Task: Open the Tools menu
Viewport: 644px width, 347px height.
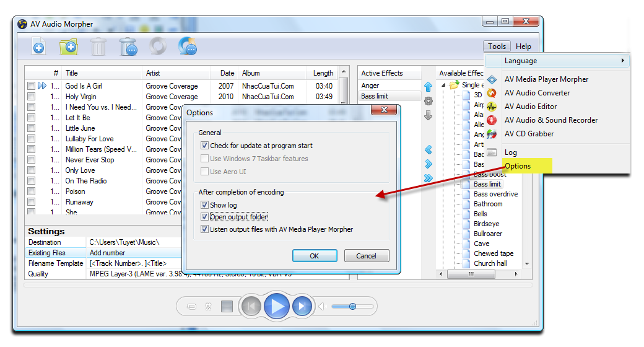Action: tap(497, 46)
